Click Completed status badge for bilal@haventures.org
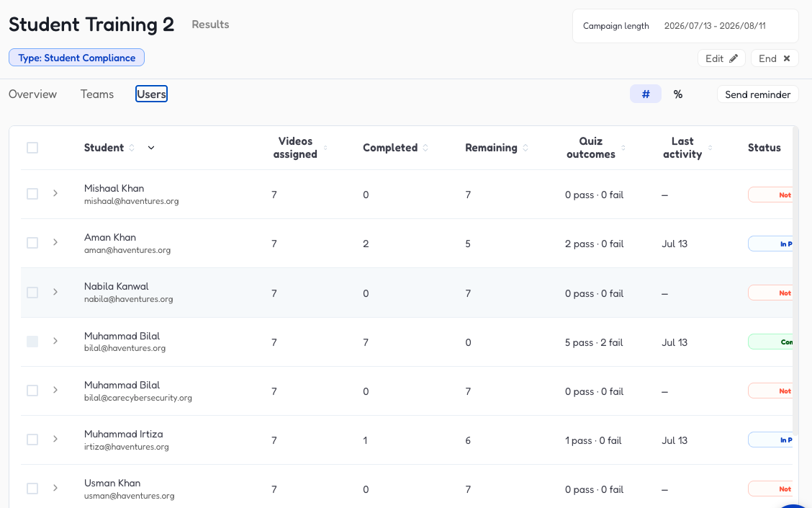The width and height of the screenshot is (812, 508). (x=770, y=342)
